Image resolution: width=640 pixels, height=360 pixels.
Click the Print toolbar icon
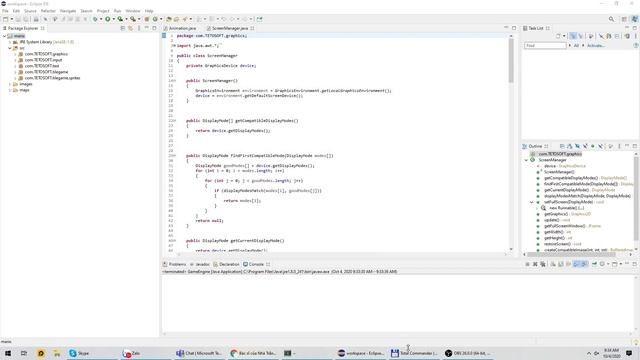pyautogui.click(x=36, y=19)
